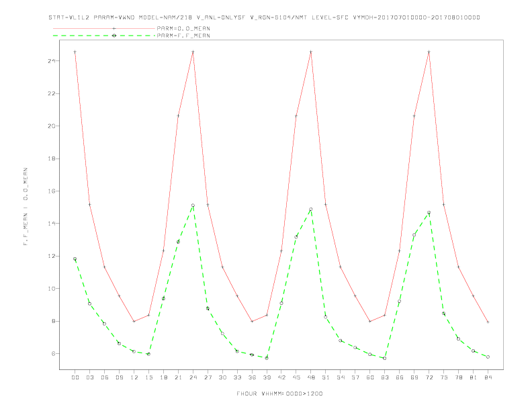Image resolution: width=532 pixels, height=411 pixels.
Task: Click the green circle marker at hour 84
Action: 488,357
